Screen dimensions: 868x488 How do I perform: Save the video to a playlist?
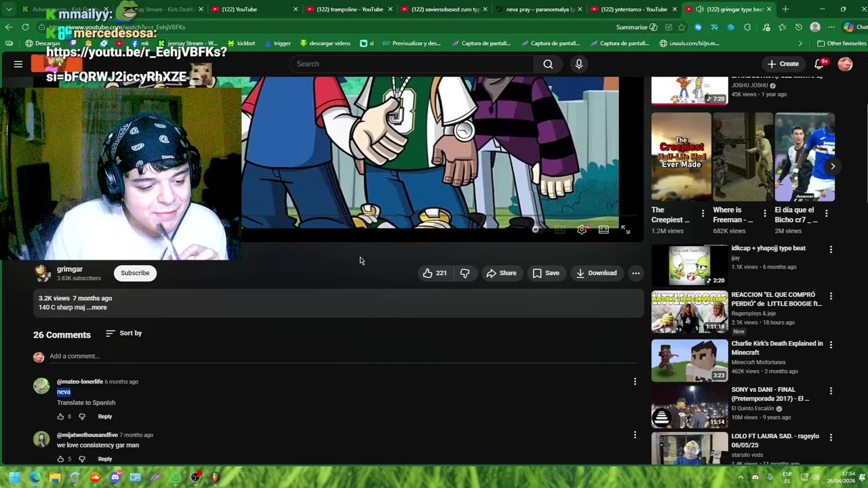pyautogui.click(x=546, y=273)
